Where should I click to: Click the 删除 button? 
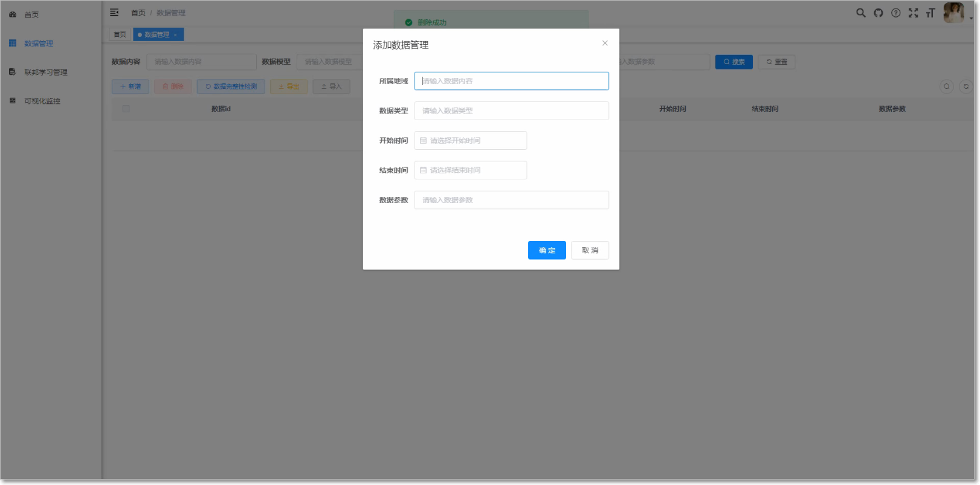[173, 86]
